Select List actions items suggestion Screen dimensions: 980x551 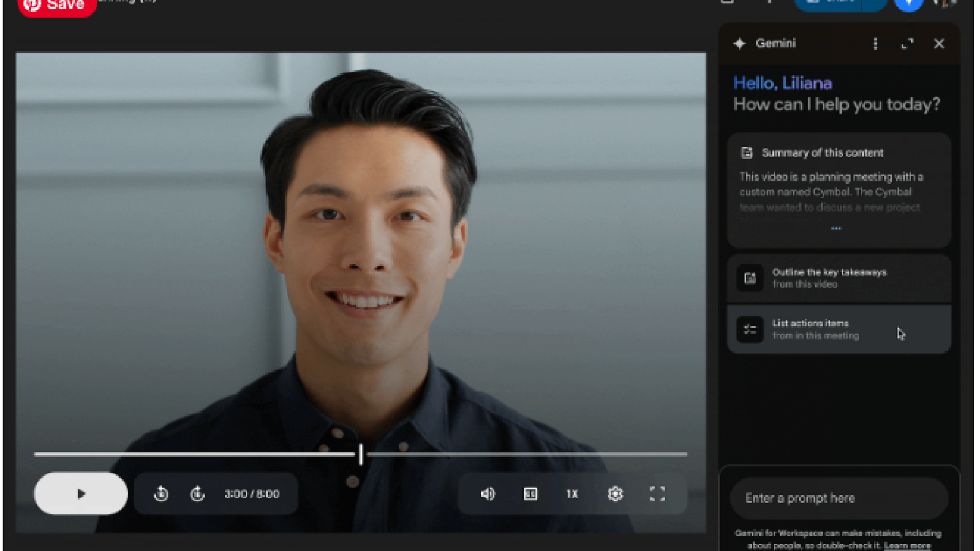[839, 329]
